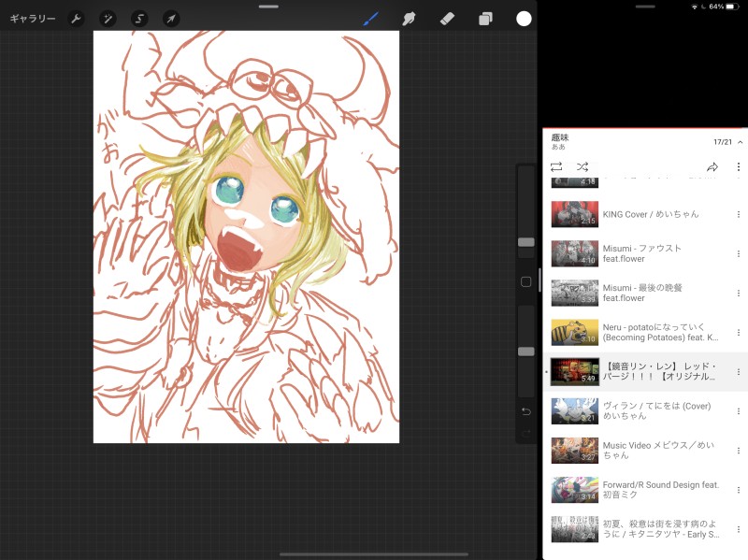The width and height of the screenshot is (748, 560).
Task: Select the Selection S-shaped tool
Action: tap(139, 19)
